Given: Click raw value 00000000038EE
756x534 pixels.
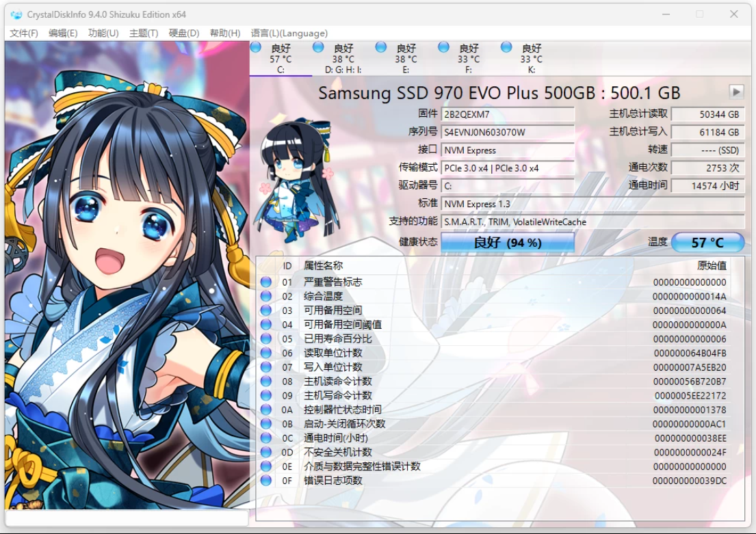Looking at the screenshot, I should 690,438.
